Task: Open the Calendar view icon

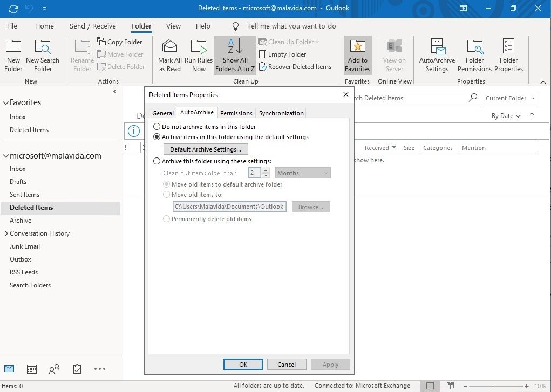Action: (x=32, y=368)
